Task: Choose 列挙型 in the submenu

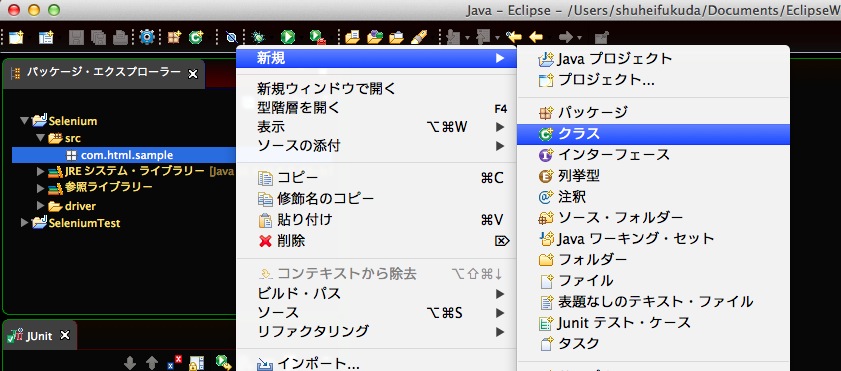Action: [653, 176]
